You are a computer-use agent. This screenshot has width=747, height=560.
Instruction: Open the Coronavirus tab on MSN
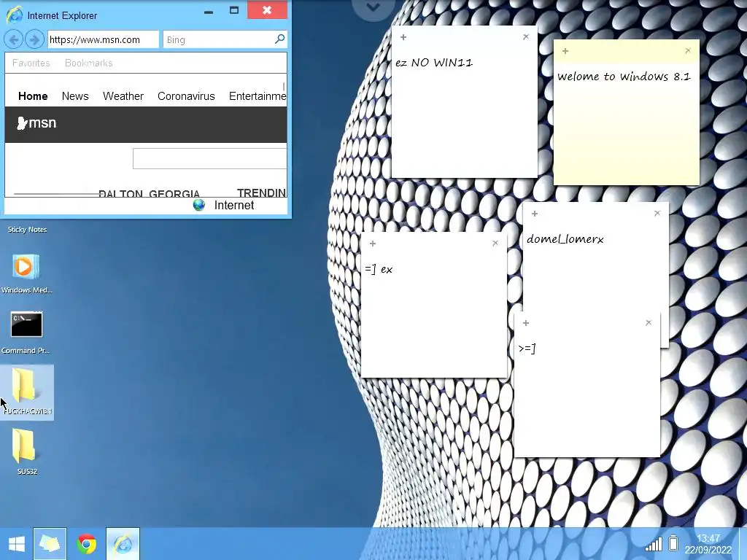coord(186,96)
